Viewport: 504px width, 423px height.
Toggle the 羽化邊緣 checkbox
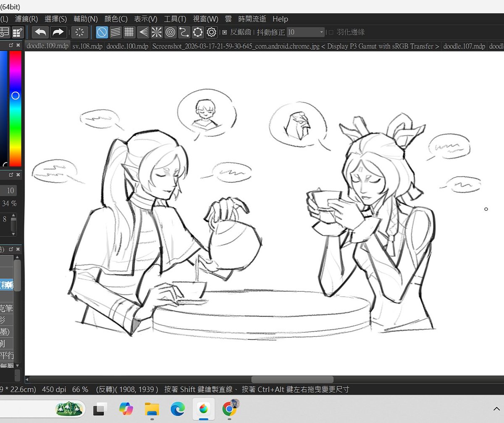(x=331, y=32)
